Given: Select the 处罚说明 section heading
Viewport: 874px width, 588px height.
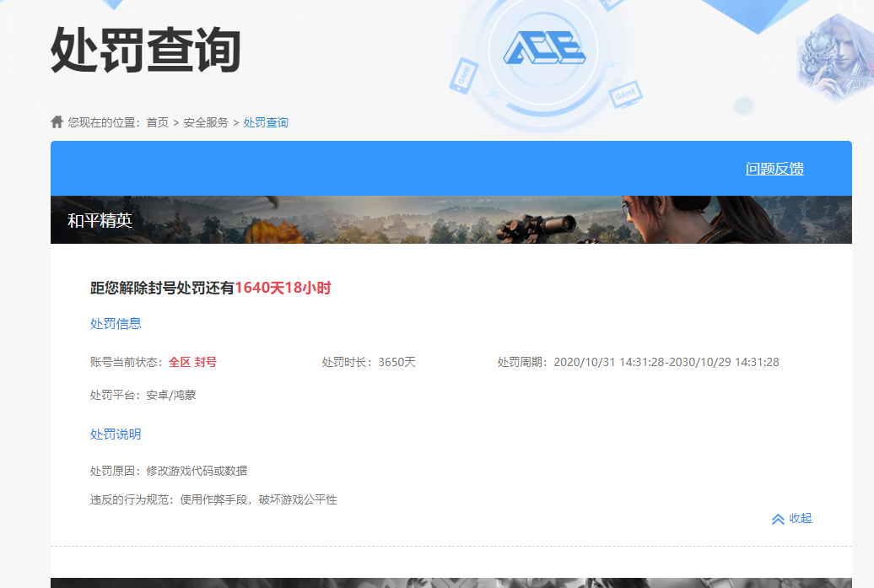Looking at the screenshot, I should 116,434.
